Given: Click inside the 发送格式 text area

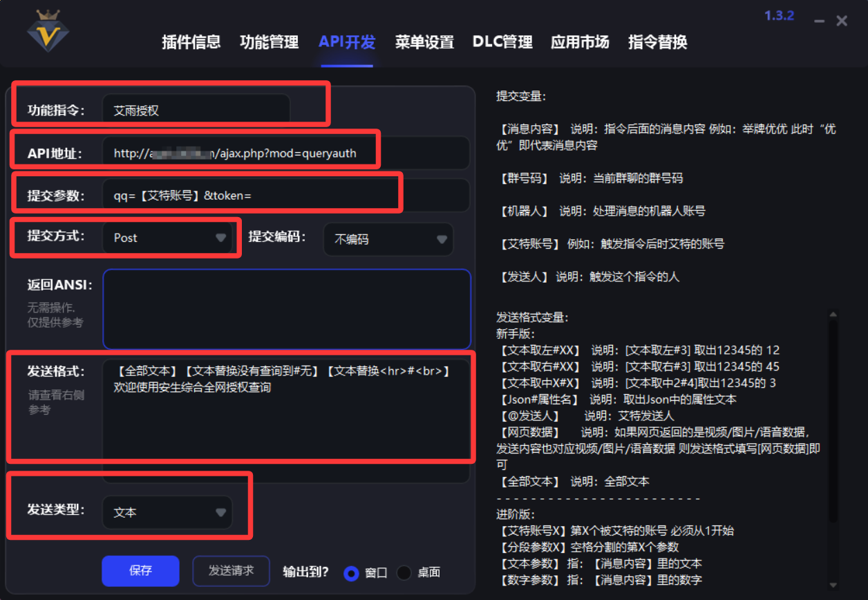Looking at the screenshot, I should [276, 408].
